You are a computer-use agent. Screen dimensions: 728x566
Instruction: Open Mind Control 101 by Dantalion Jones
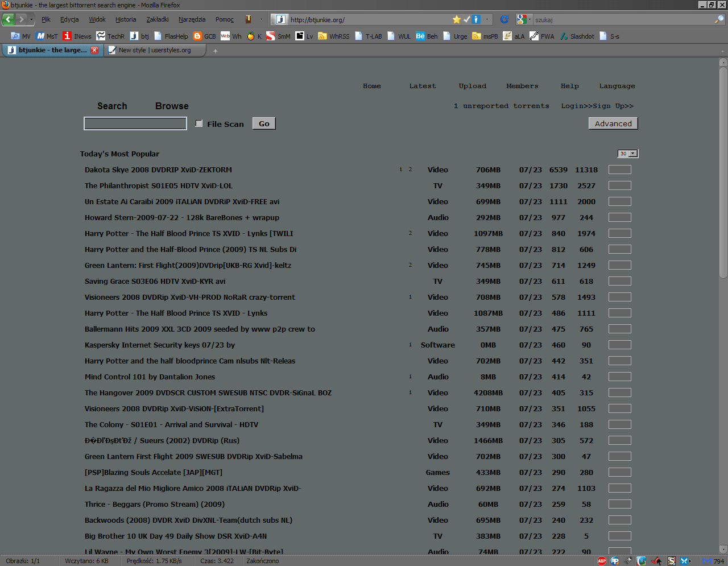(150, 377)
